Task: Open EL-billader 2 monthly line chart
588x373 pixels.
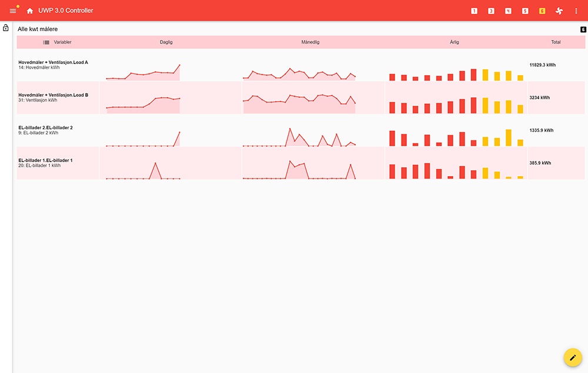Action: coord(299,137)
